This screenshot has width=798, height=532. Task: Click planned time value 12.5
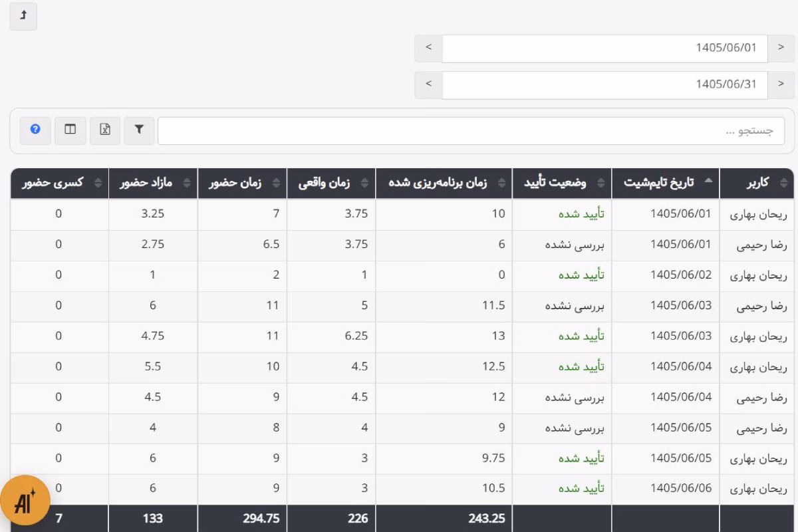point(493,366)
